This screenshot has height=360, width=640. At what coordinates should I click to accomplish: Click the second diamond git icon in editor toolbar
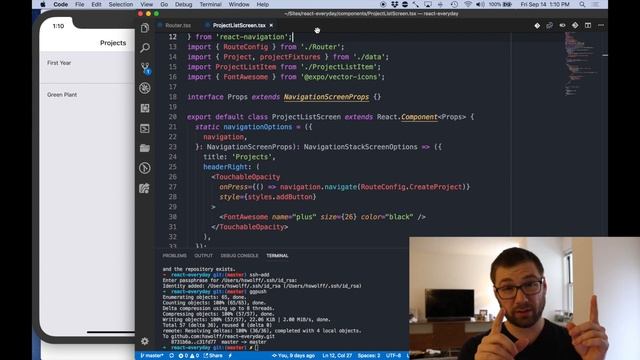[575, 25]
